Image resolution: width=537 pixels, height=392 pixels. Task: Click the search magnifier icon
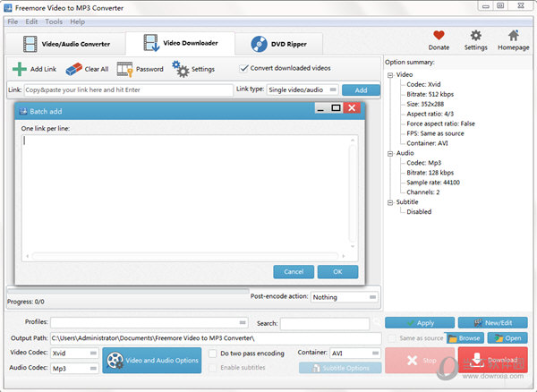tap(376, 322)
